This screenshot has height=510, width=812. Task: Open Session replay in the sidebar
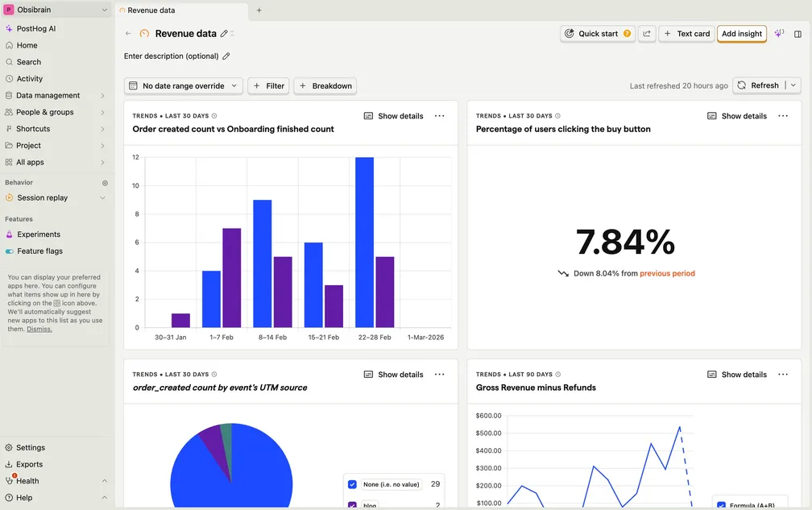tap(42, 197)
